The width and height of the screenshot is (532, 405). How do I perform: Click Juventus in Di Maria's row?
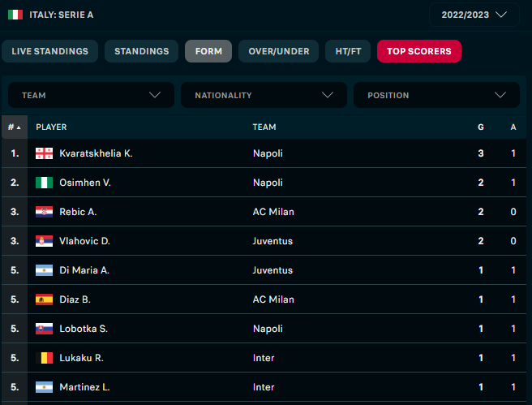point(272,270)
